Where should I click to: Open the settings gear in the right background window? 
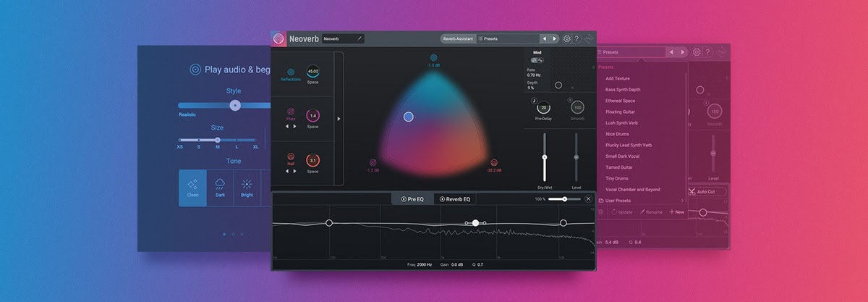[697, 52]
